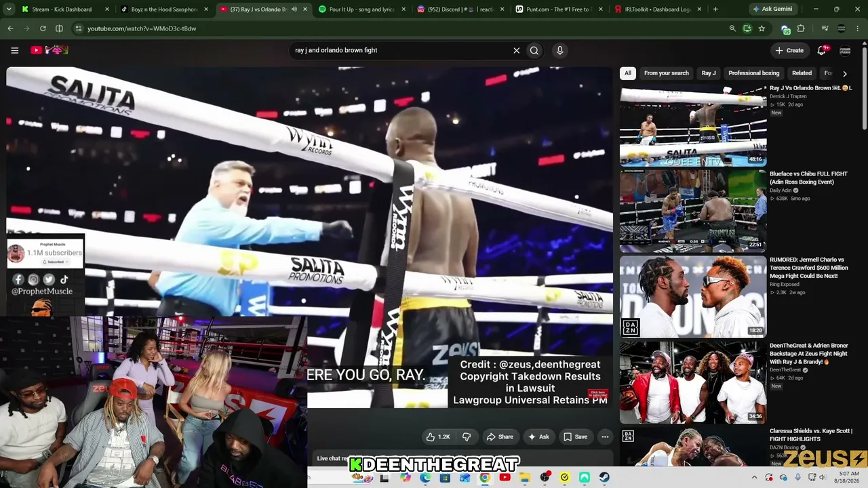The height and width of the screenshot is (488, 868).
Task: Toggle Chrome split view button
Action: [59, 28]
